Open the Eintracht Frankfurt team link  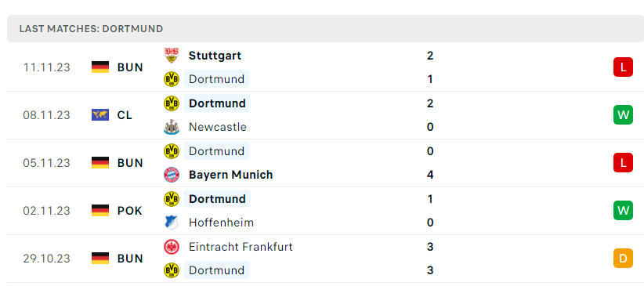241,247
